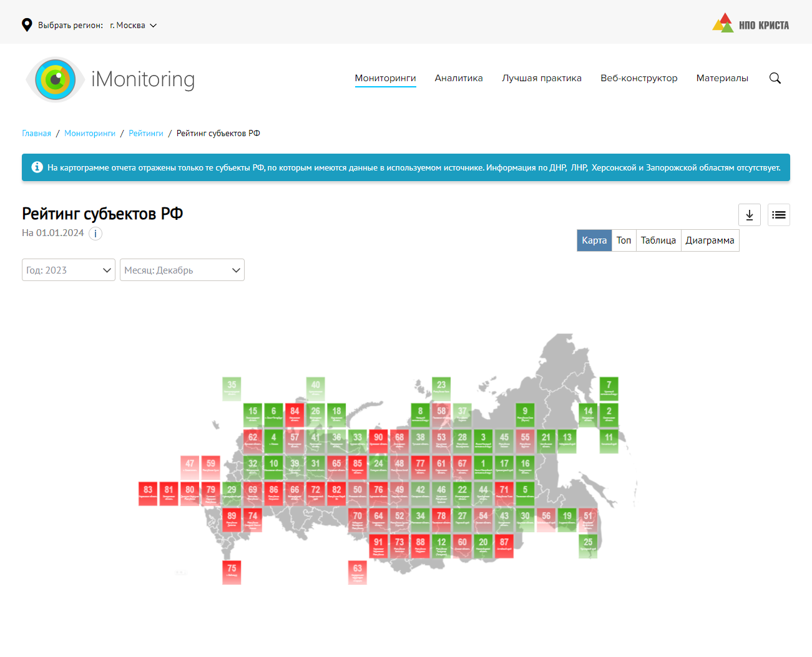The width and height of the screenshot is (812, 657).
Task: Go to Главная breadcrumb link
Action: click(36, 134)
